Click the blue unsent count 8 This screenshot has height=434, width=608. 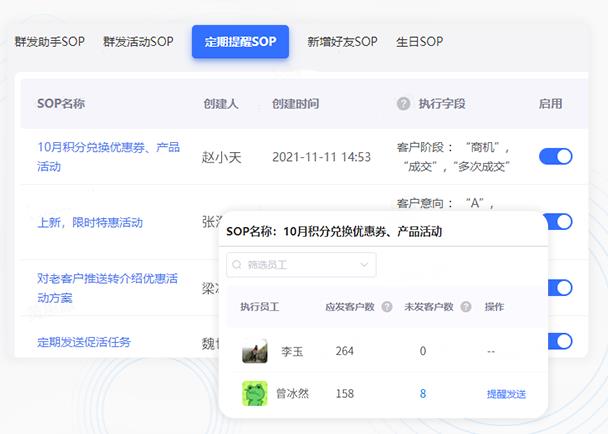pyautogui.click(x=423, y=394)
